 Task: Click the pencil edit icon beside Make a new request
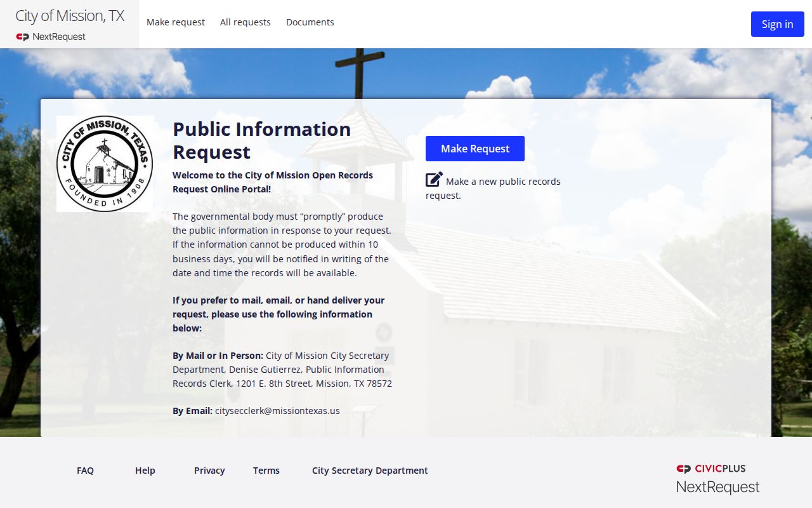click(434, 180)
